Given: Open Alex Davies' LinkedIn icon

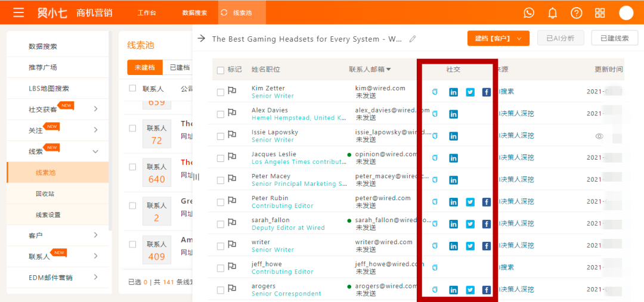Looking at the screenshot, I should click(x=453, y=114).
